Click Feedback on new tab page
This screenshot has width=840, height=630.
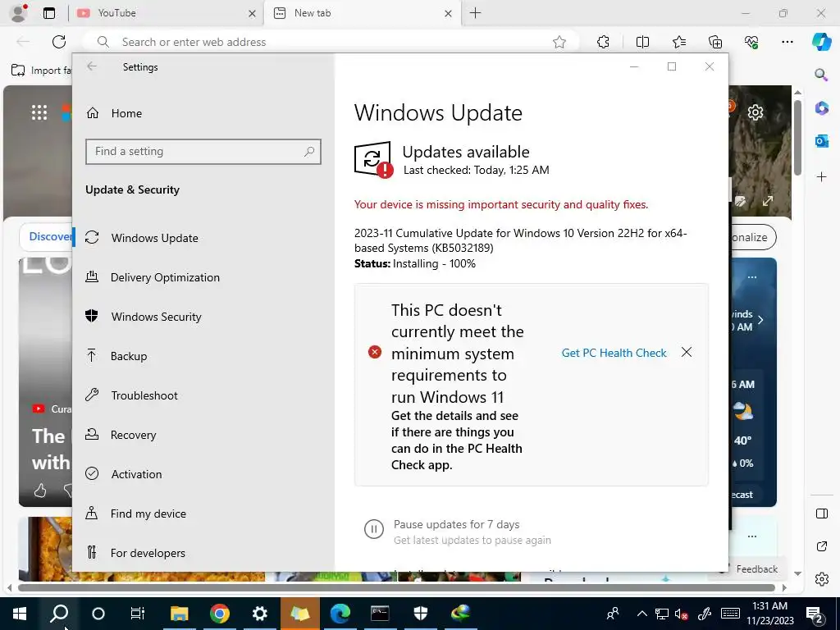(x=756, y=569)
